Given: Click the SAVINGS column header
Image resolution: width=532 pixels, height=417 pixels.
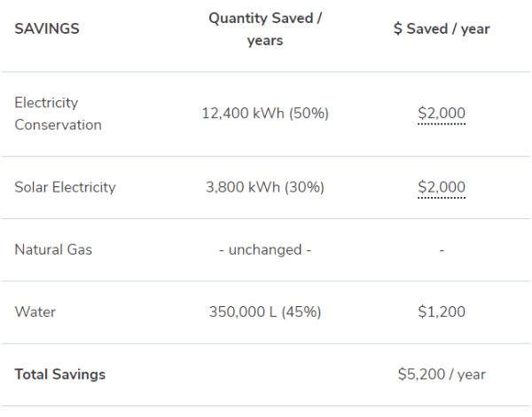Looking at the screenshot, I should point(47,29).
